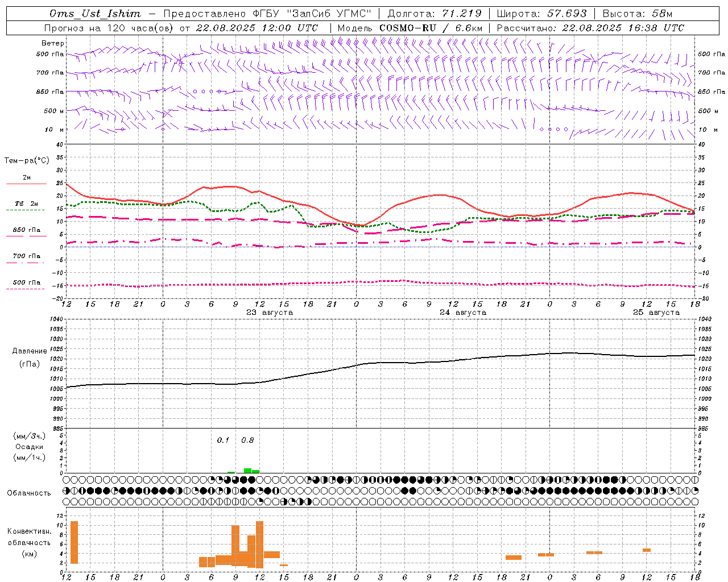The height and width of the screenshot is (582, 728).
Task: Select the Облачность cloud cover label
Action: click(x=29, y=493)
